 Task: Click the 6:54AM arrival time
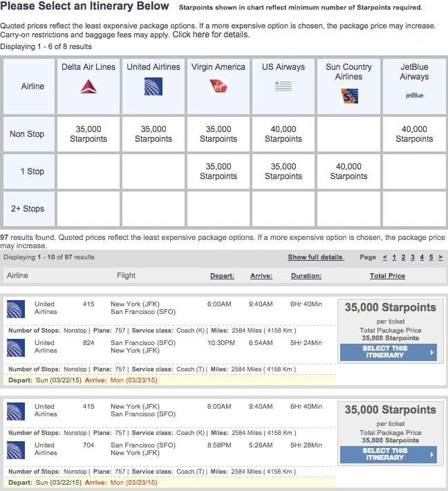[261, 343]
